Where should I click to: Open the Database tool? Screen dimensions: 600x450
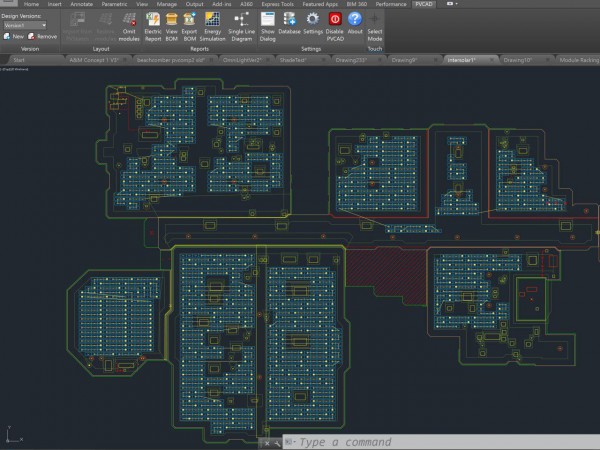click(290, 20)
